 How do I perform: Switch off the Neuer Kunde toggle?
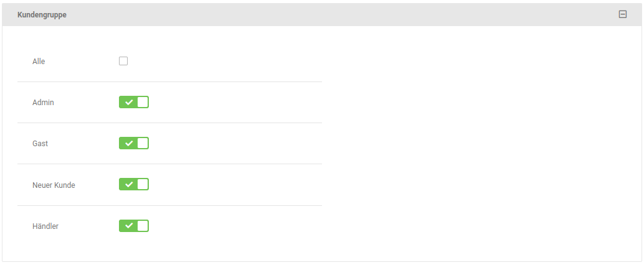[x=134, y=184]
